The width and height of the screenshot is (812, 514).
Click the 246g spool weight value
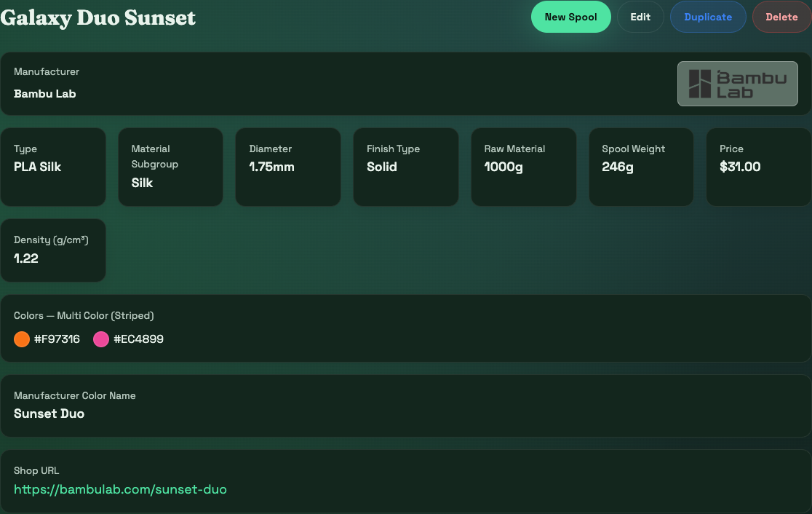click(617, 167)
